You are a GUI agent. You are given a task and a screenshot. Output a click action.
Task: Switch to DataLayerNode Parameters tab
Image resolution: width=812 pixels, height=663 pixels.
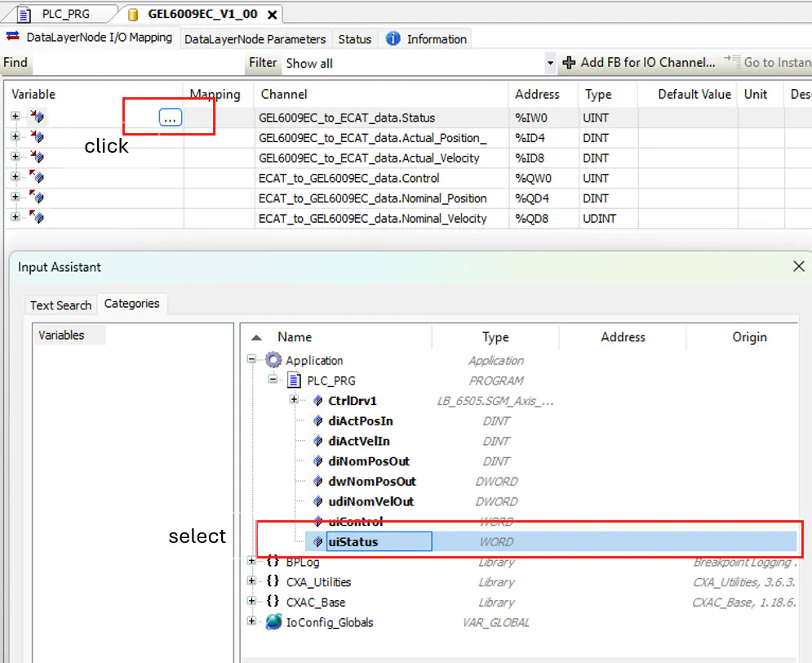pos(255,39)
